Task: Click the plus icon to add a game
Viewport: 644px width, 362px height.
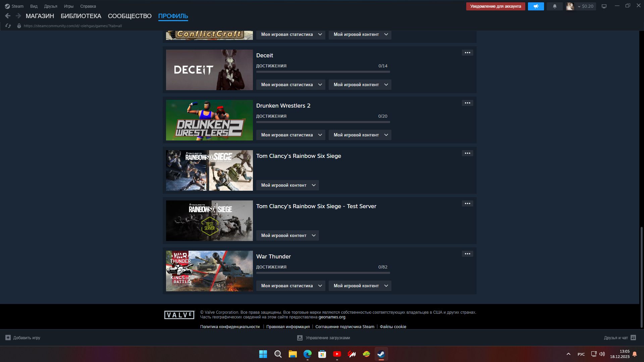Action: pyautogui.click(x=8, y=338)
